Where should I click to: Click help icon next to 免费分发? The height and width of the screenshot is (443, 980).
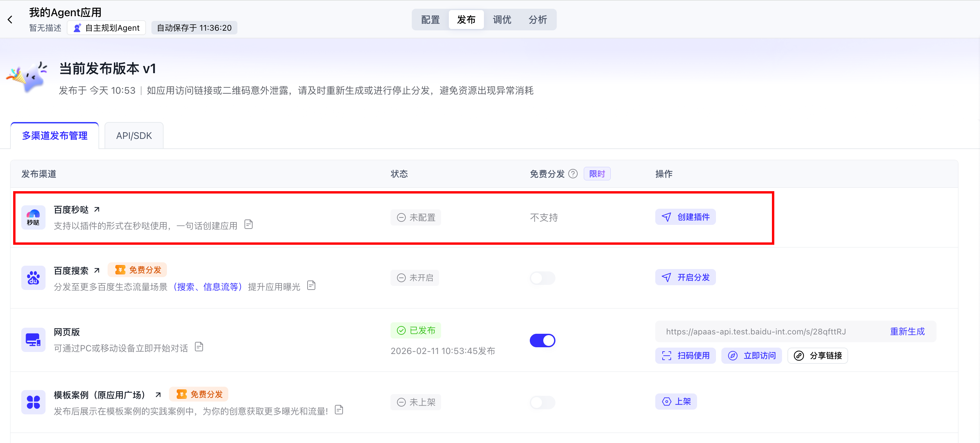573,174
